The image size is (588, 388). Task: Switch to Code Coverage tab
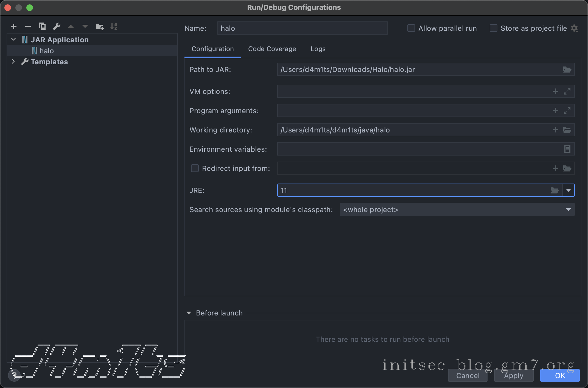tap(272, 49)
